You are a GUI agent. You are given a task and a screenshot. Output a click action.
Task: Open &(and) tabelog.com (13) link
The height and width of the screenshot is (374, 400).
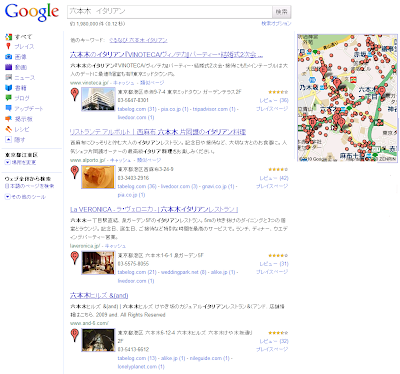(137, 358)
